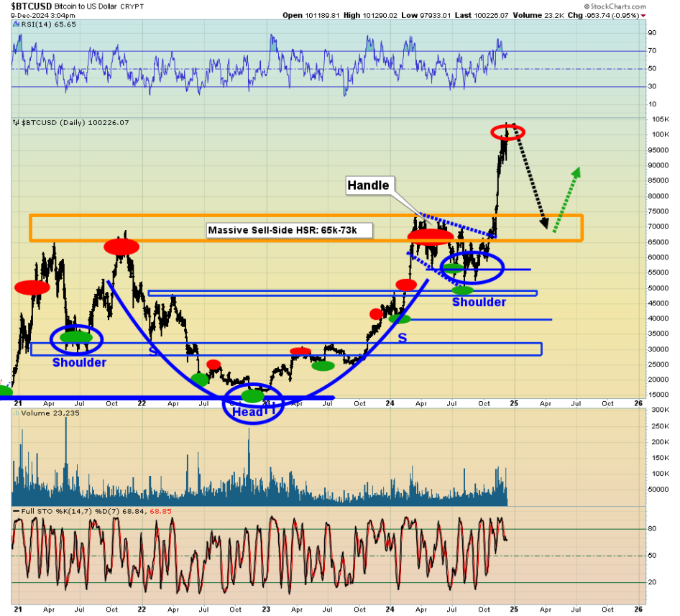Click the black dotted downward arrow
This screenshot has height=616, width=680.
[x=533, y=180]
